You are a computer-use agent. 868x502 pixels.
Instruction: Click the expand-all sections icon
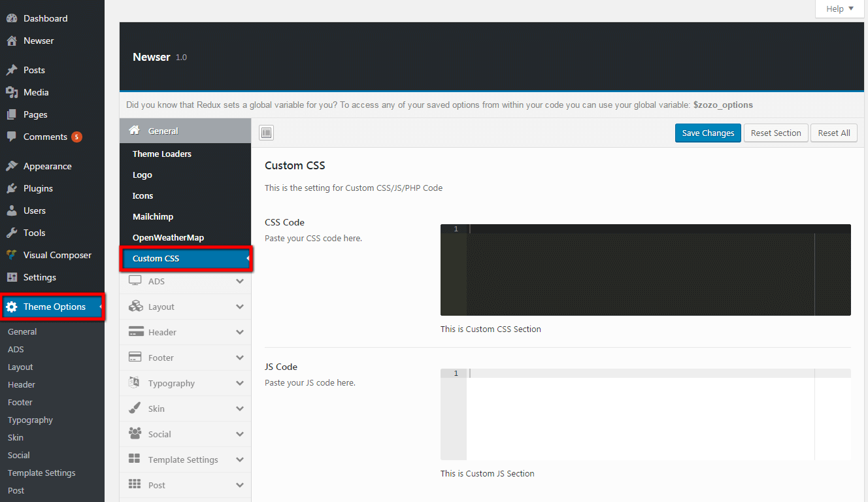tap(266, 133)
